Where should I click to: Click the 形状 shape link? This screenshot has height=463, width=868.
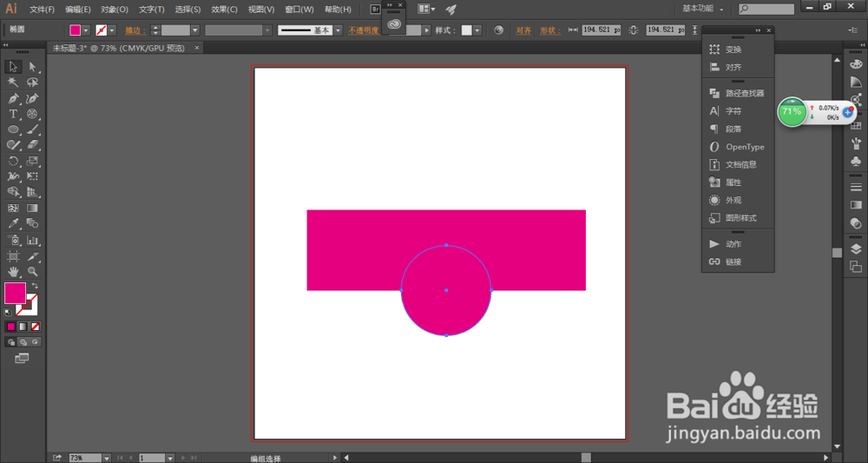pyautogui.click(x=549, y=30)
